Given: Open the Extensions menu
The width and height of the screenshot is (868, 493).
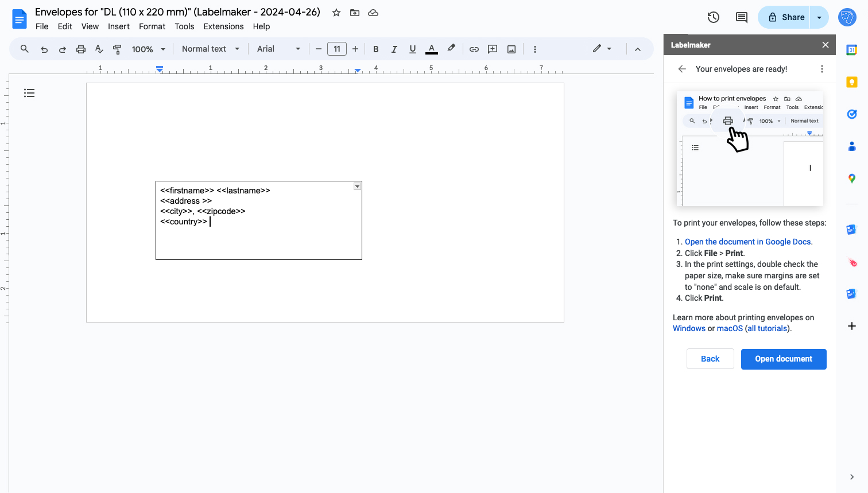Looking at the screenshot, I should 223,26.
